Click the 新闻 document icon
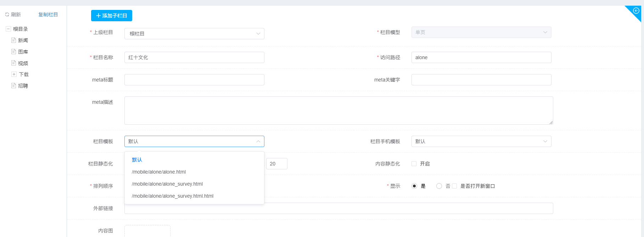Image resolution: width=644 pixels, height=237 pixels. click(x=14, y=40)
